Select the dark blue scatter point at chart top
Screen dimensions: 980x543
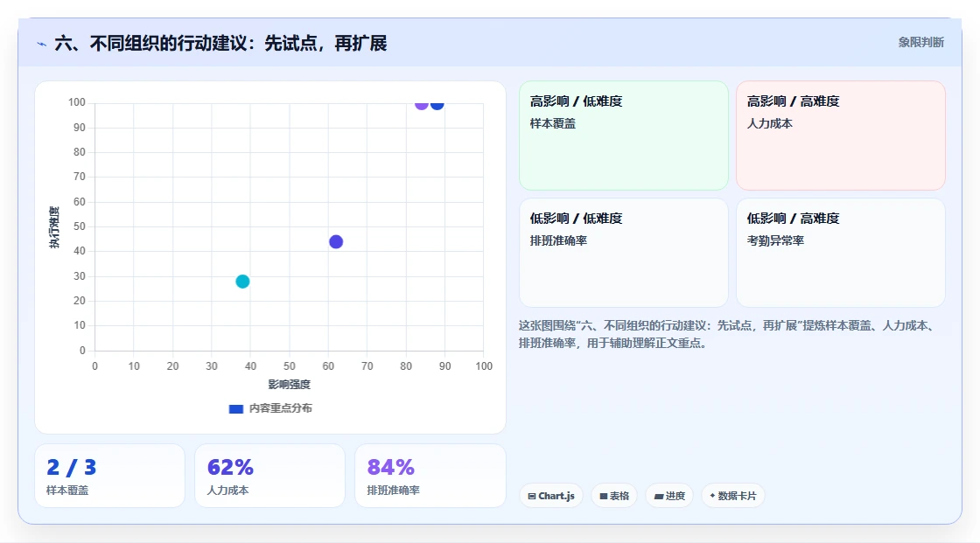437,104
